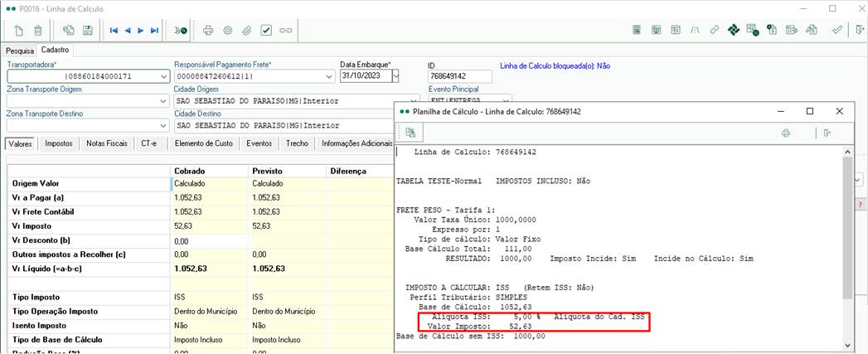Click the money document icon in right toolbar
This screenshot has height=354, width=868.
click(772, 30)
